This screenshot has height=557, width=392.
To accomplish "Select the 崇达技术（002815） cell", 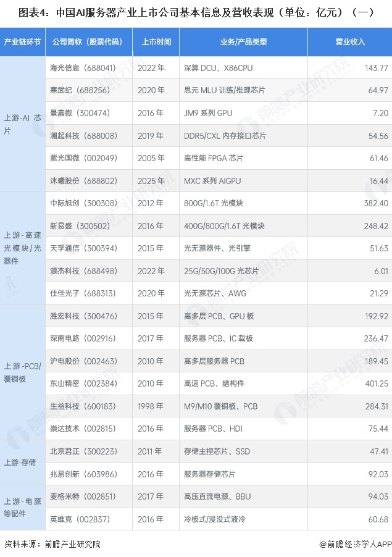I will click(x=89, y=429).
